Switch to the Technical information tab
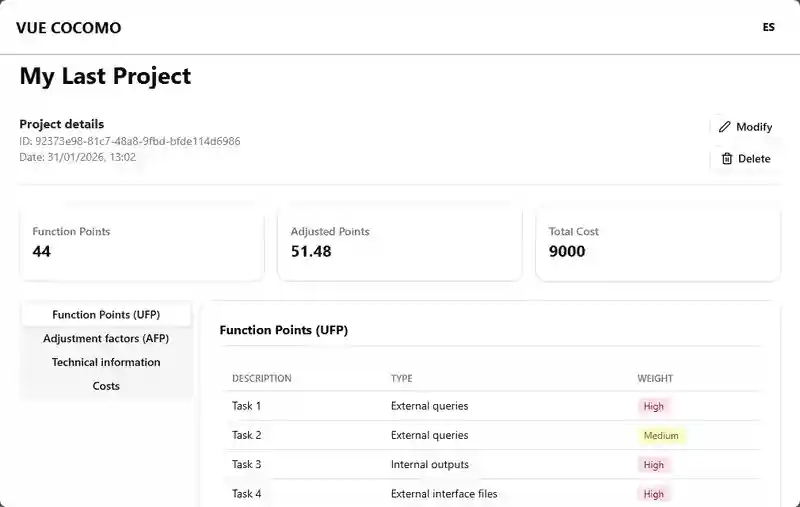 pos(106,362)
